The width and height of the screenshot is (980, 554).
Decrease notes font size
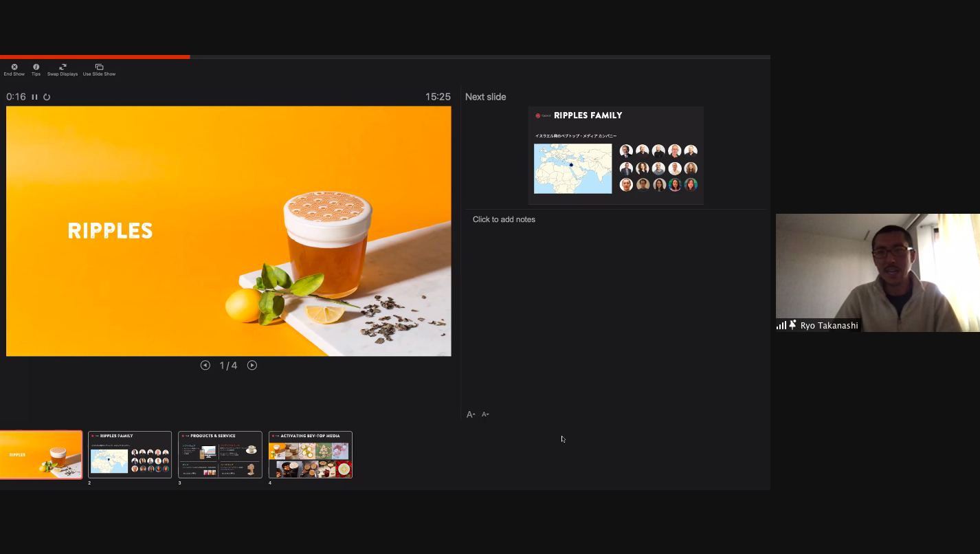(485, 414)
